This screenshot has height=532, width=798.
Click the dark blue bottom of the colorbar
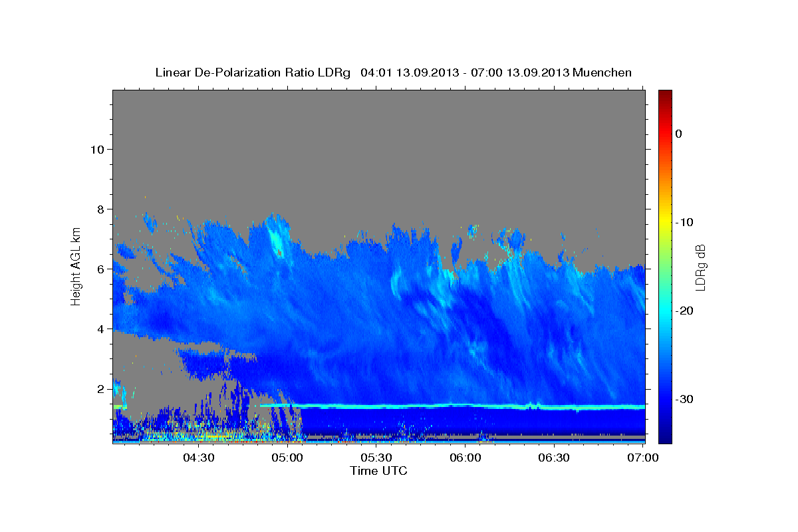coord(665,438)
